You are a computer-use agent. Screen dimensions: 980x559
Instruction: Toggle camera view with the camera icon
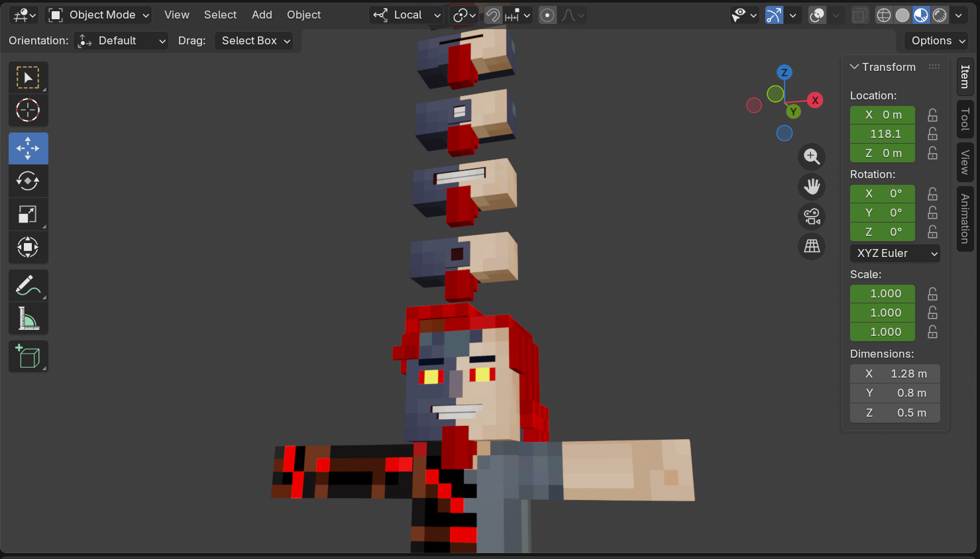click(x=812, y=217)
